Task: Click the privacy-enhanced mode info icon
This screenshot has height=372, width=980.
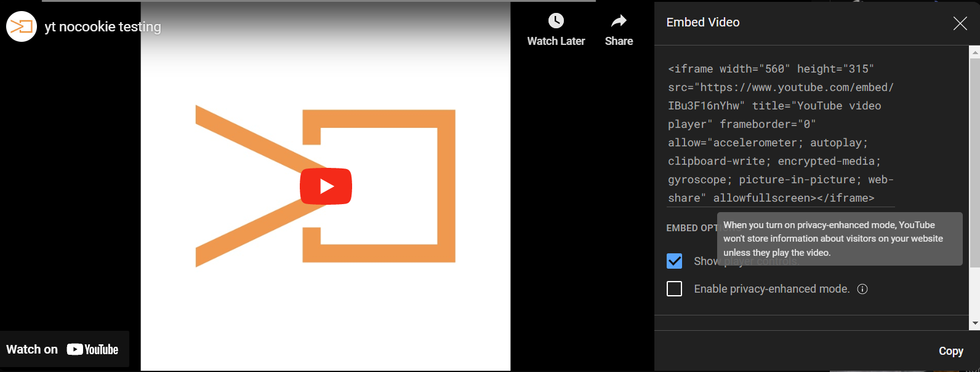Action: click(x=862, y=289)
